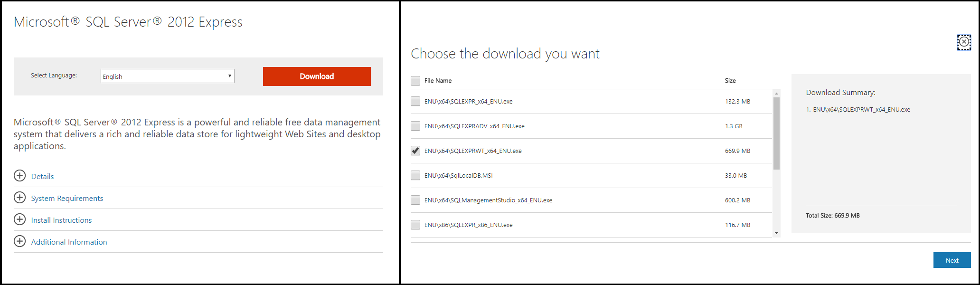Click the scroll down arrow in file list
The height and width of the screenshot is (285, 980).
pyautogui.click(x=776, y=233)
